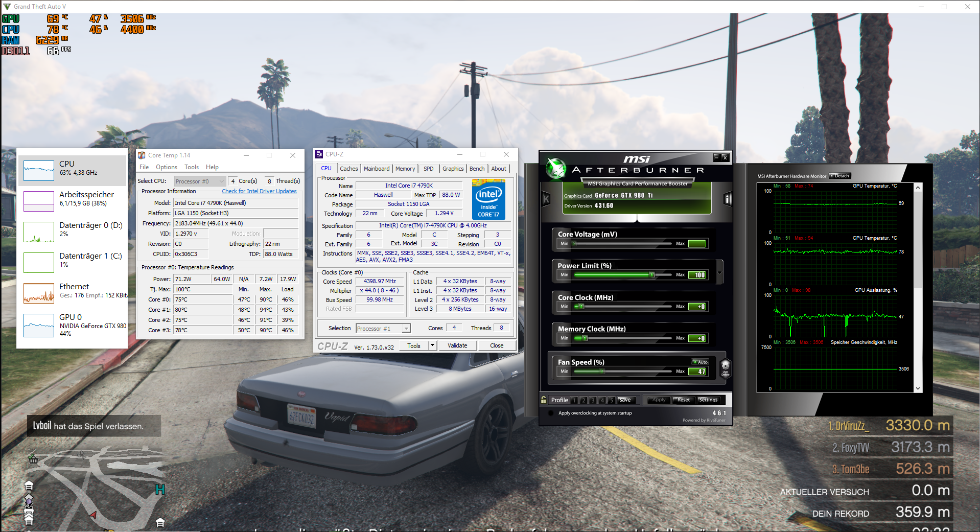
Task: Open the Select CPU dropdown in Core Temp
Action: (x=200, y=181)
